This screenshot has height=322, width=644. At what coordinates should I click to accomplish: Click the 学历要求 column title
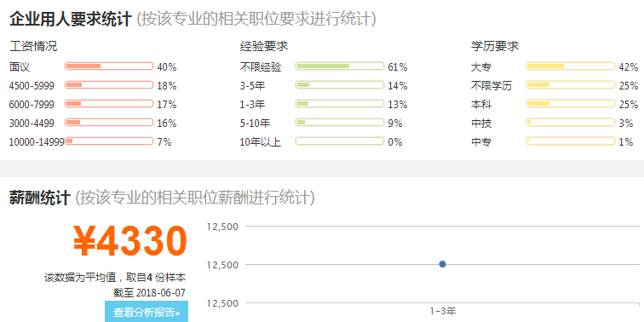(495, 46)
